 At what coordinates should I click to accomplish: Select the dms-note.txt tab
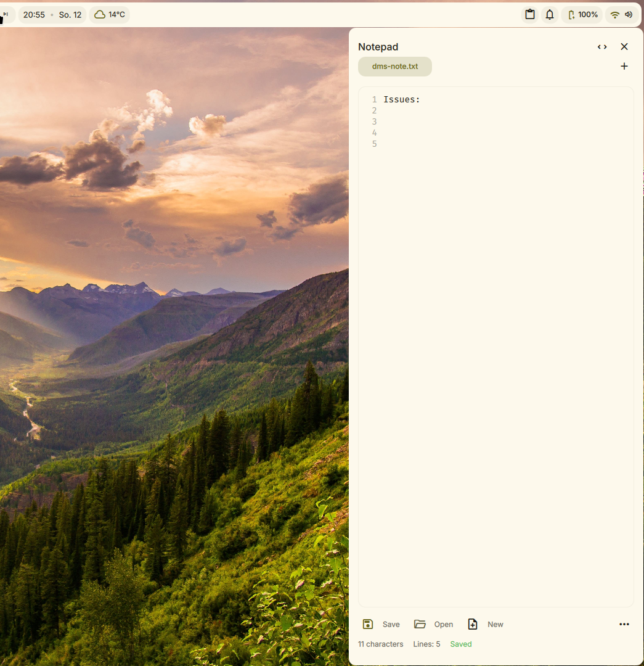point(395,67)
